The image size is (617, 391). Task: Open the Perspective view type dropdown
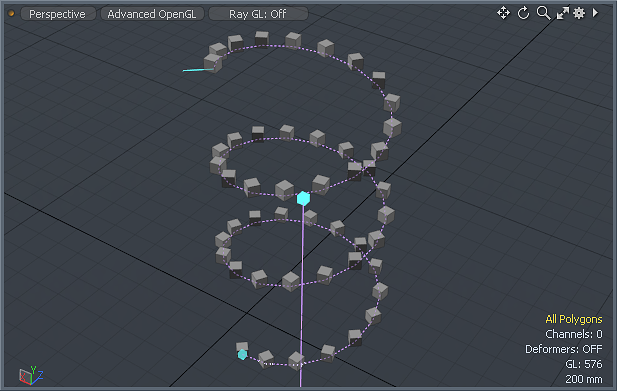[57, 14]
